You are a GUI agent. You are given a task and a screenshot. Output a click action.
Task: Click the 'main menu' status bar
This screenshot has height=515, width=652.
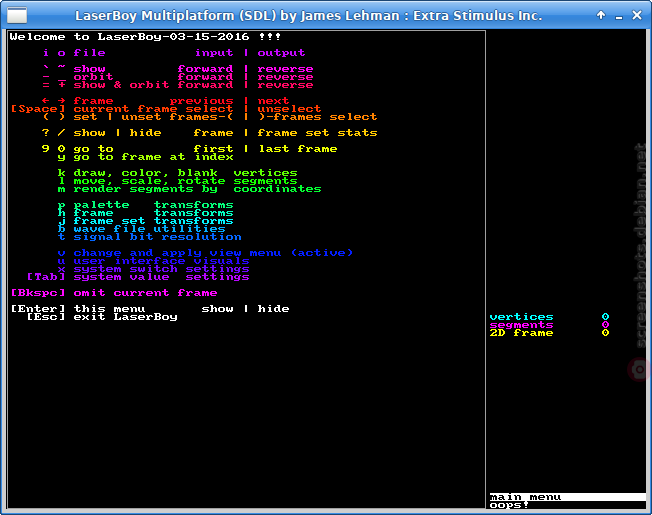[568, 497]
